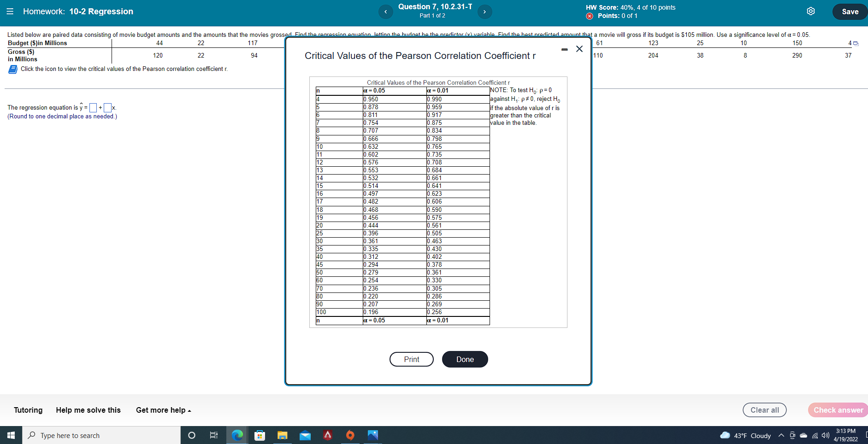The height and width of the screenshot is (444, 868).
Task: Clear all answers with Clear all
Action: (765, 410)
